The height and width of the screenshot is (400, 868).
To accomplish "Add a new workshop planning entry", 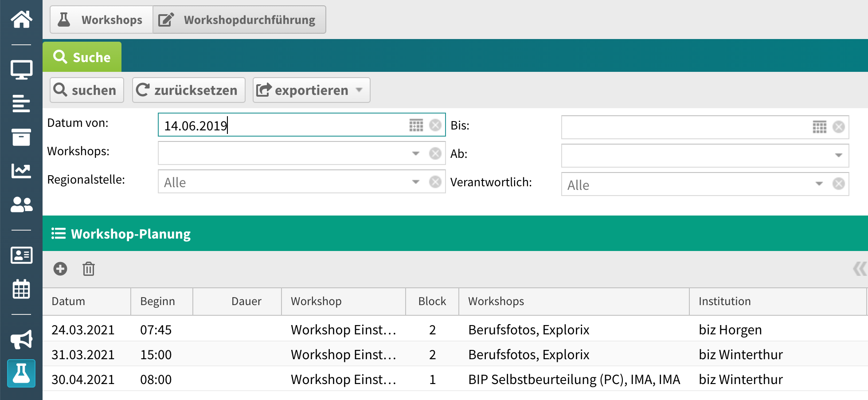I will [x=60, y=269].
